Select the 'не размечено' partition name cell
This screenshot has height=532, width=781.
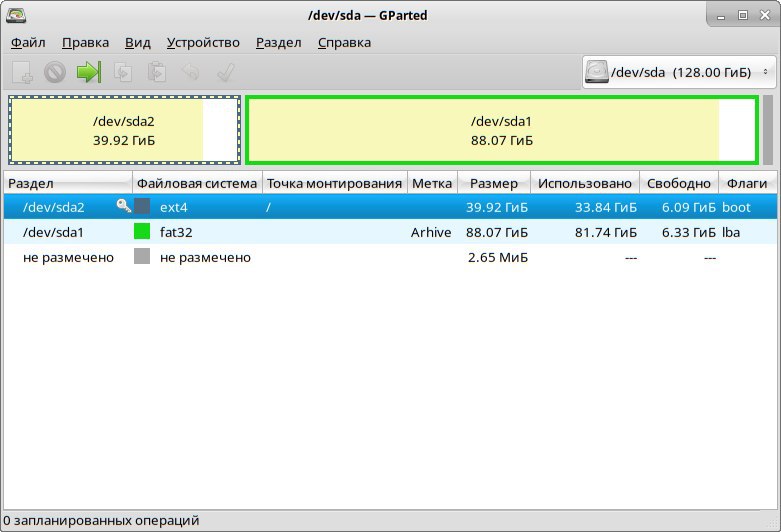click(68, 258)
